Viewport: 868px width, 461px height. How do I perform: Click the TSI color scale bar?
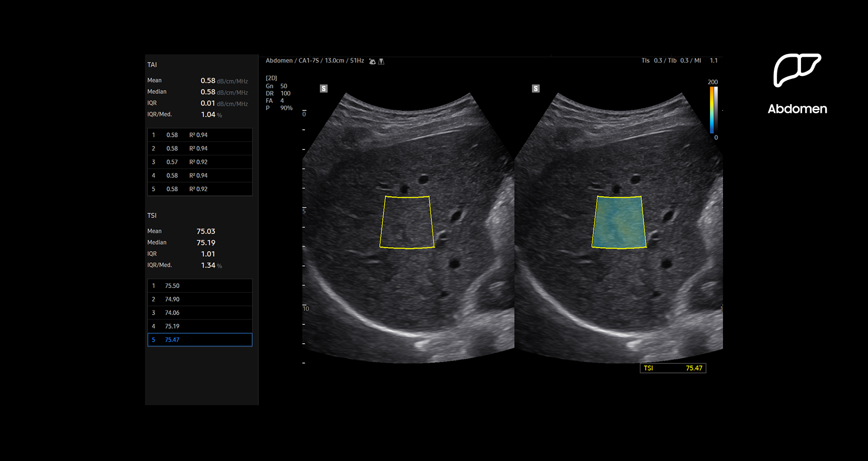tap(713, 110)
